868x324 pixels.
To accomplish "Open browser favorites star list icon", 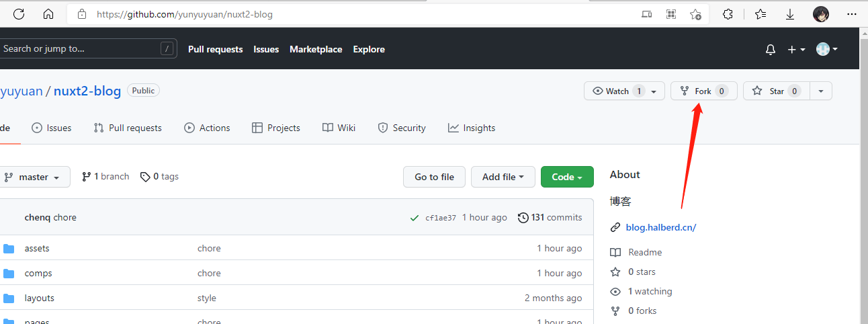I will 760,14.
